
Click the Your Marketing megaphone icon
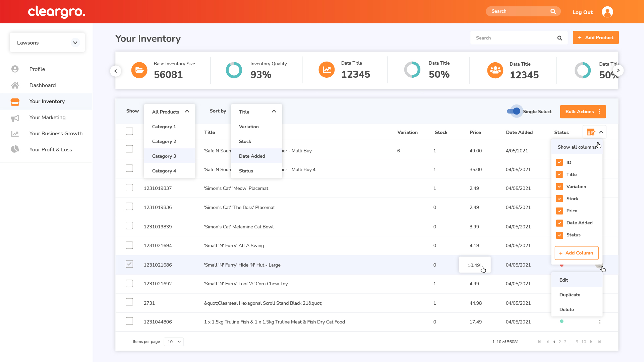(x=15, y=118)
